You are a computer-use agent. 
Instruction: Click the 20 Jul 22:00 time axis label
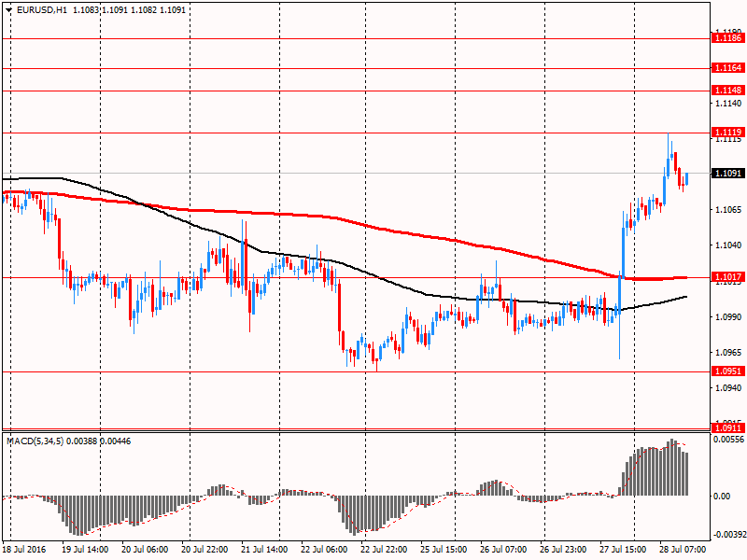coord(204,550)
